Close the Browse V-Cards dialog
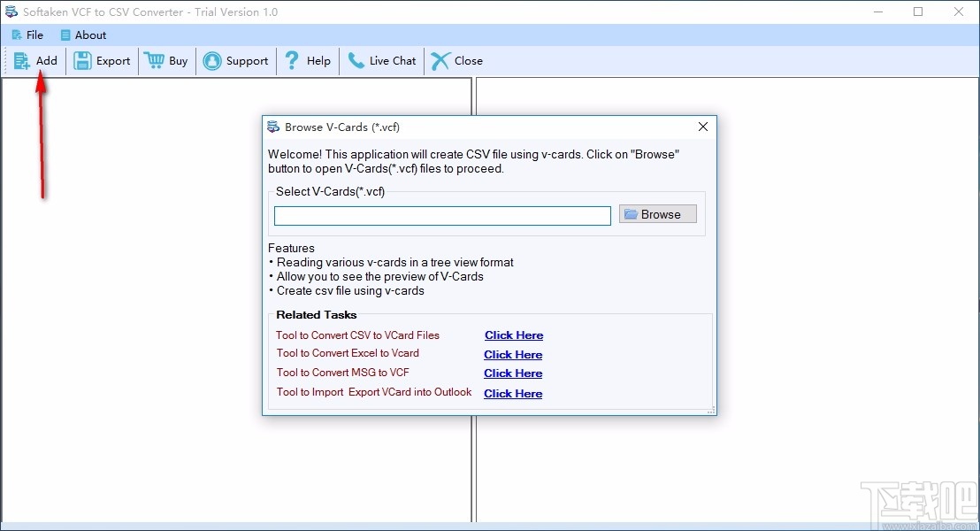 pyautogui.click(x=702, y=127)
